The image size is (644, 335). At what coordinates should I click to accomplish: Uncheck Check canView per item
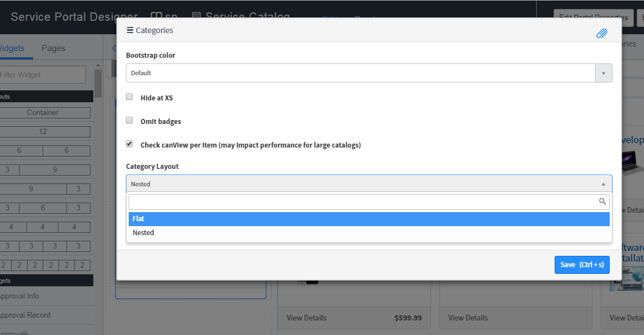(129, 144)
